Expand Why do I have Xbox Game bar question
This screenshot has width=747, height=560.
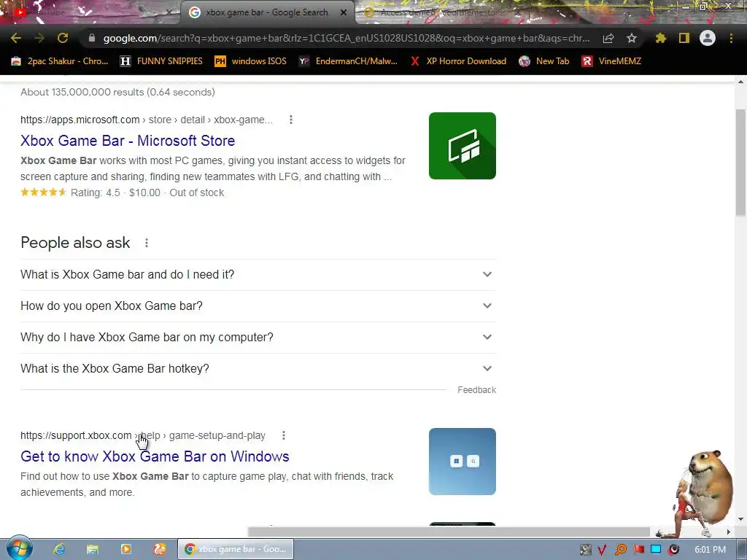coord(258,337)
